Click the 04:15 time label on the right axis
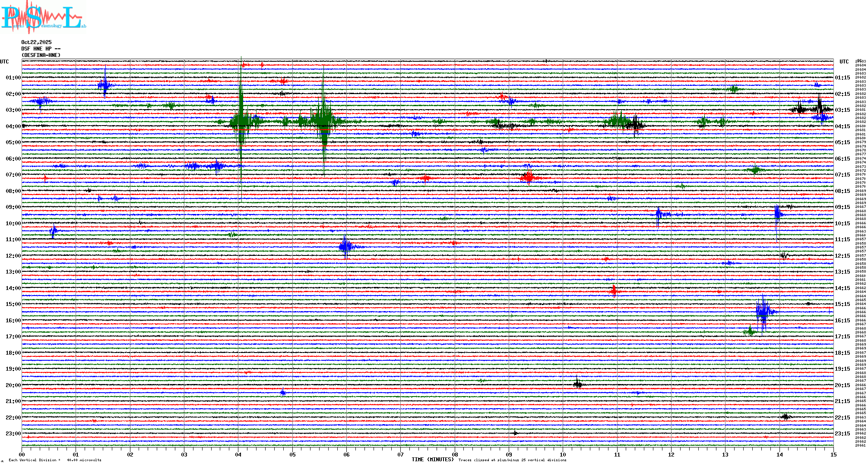The image size is (868, 466). pos(842,126)
